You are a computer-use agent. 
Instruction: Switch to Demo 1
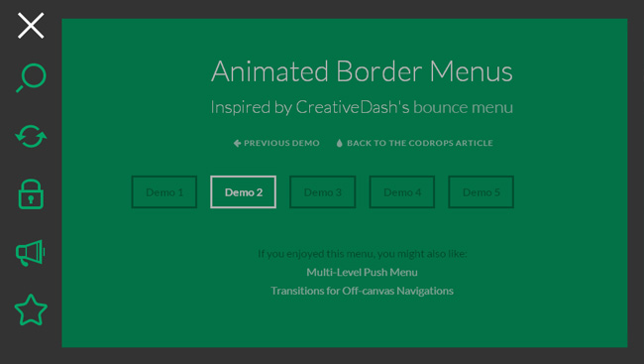(x=164, y=192)
